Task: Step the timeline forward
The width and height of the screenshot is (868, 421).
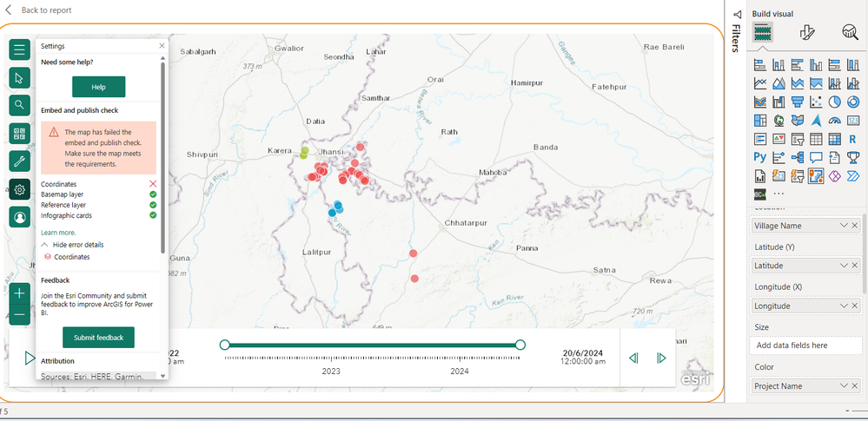Action: [x=661, y=358]
